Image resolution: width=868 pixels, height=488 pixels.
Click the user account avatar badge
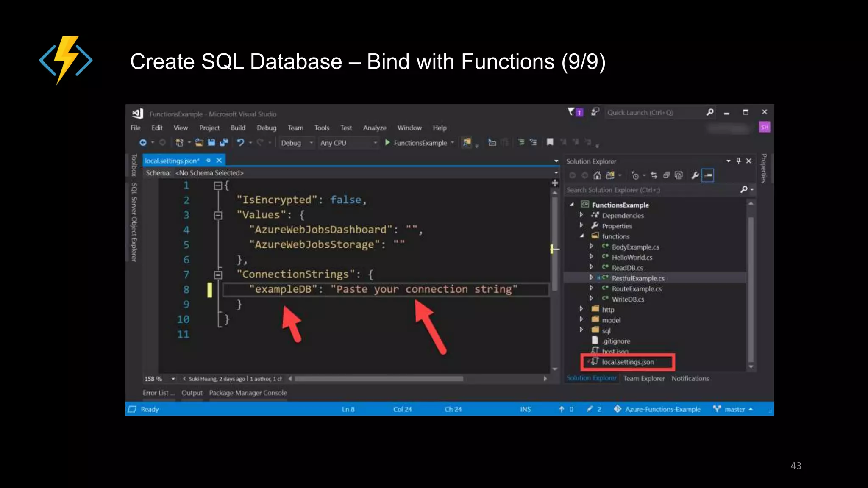tap(765, 127)
